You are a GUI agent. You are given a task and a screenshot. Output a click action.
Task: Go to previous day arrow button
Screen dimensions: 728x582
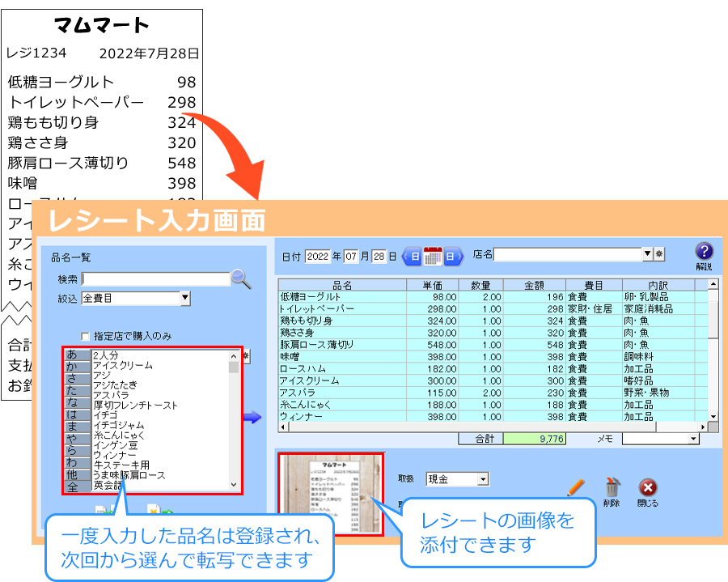pyautogui.click(x=412, y=257)
